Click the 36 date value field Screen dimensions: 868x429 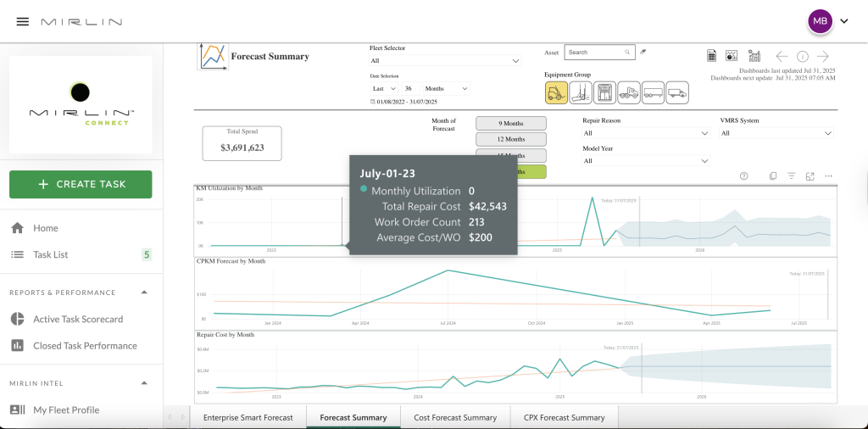[x=409, y=88]
